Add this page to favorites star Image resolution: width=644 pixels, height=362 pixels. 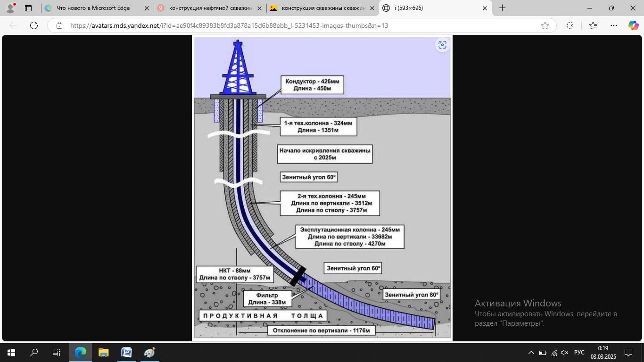pyautogui.click(x=545, y=25)
